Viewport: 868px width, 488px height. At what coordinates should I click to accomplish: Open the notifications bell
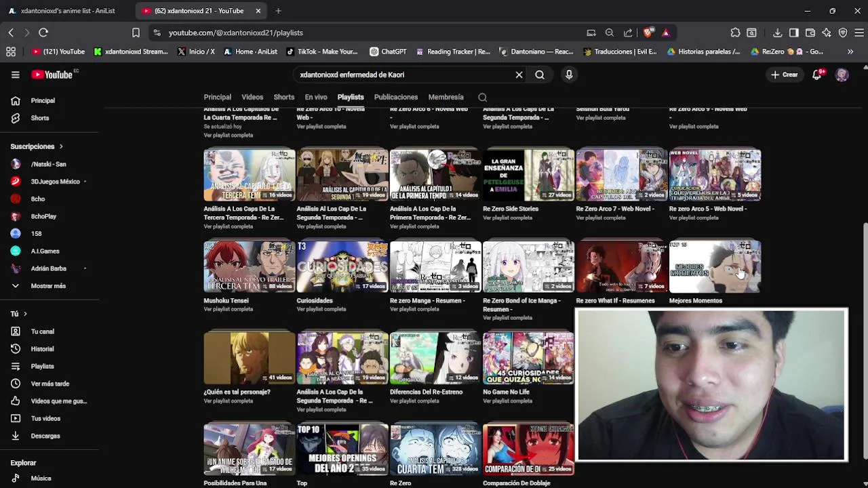tap(817, 75)
